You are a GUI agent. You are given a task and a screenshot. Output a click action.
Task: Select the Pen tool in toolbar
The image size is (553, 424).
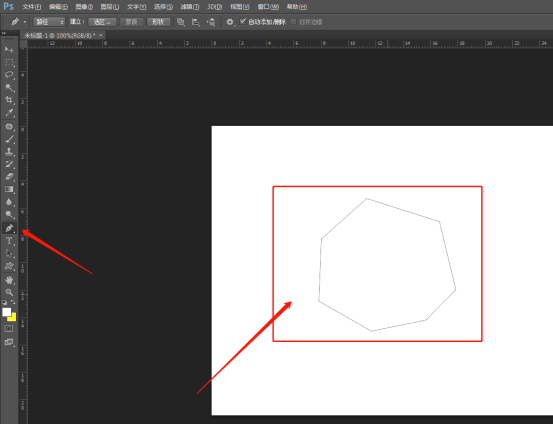[9, 228]
